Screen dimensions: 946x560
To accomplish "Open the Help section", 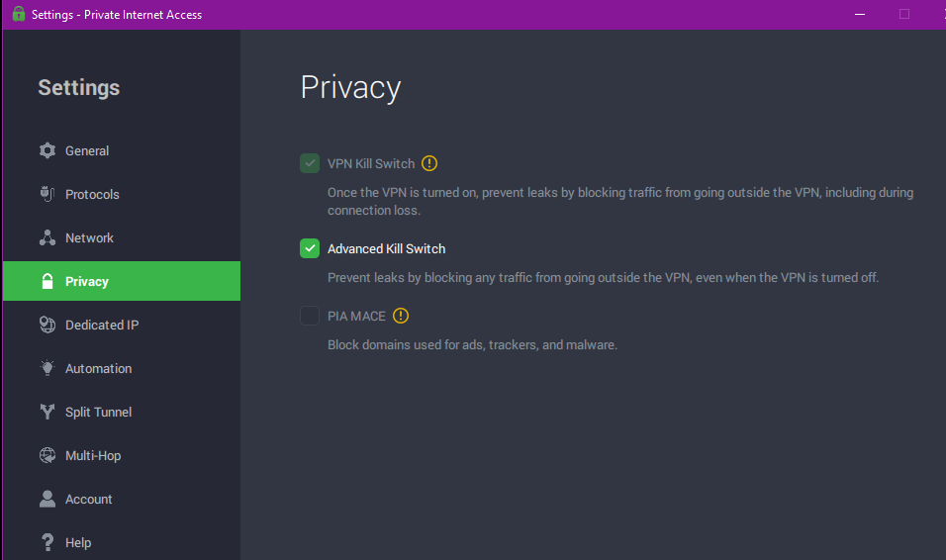I will tap(122, 542).
